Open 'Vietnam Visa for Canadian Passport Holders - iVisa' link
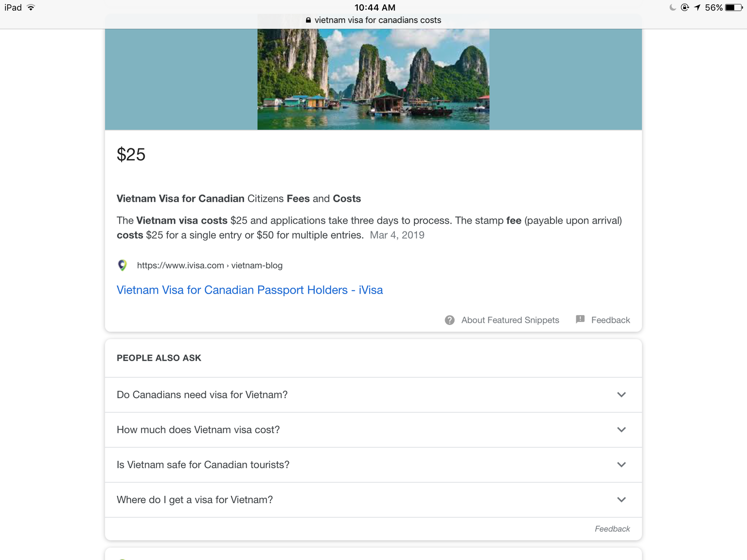This screenshot has height=560, width=747. 249,290
